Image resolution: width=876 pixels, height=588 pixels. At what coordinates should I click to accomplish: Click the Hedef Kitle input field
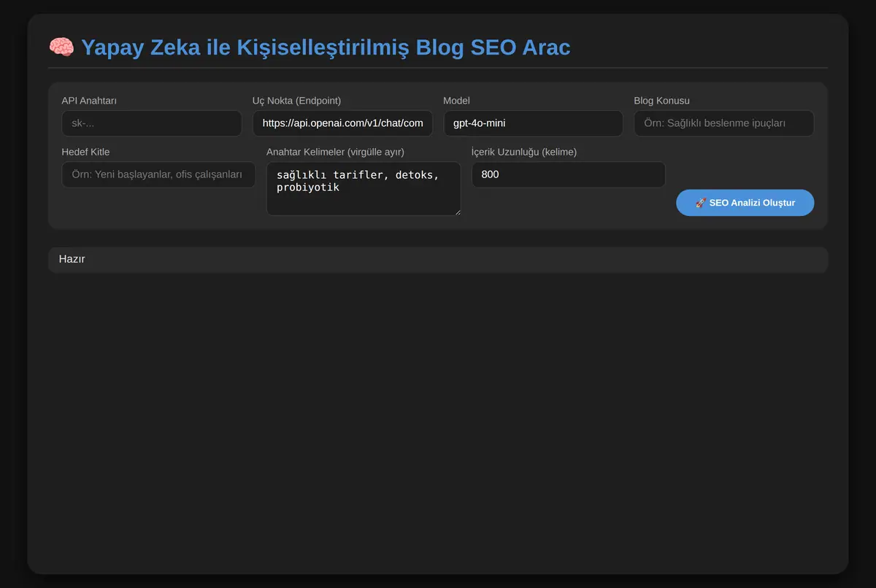pos(158,174)
